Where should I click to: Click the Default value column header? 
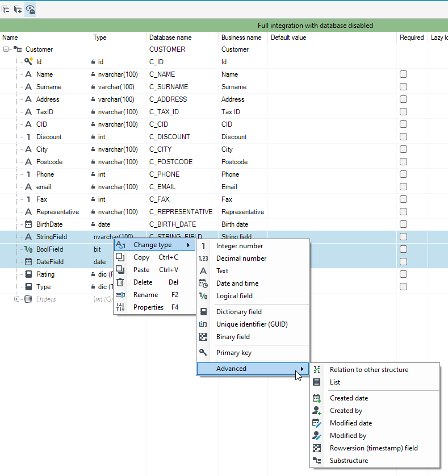tap(332, 37)
